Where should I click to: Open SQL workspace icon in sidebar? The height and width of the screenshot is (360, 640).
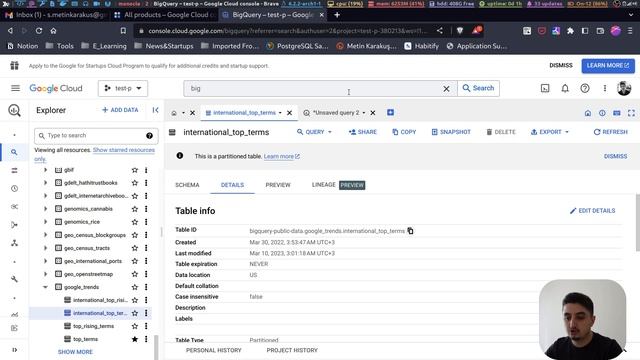coord(14,152)
